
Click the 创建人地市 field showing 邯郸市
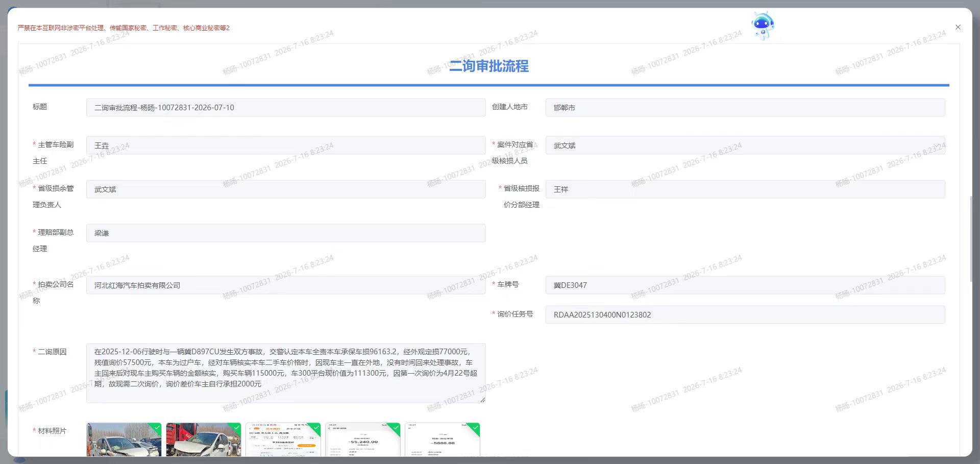coord(745,108)
